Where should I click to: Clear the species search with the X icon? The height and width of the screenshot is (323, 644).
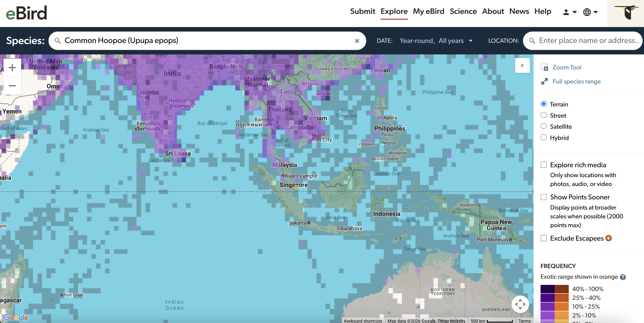pos(357,41)
